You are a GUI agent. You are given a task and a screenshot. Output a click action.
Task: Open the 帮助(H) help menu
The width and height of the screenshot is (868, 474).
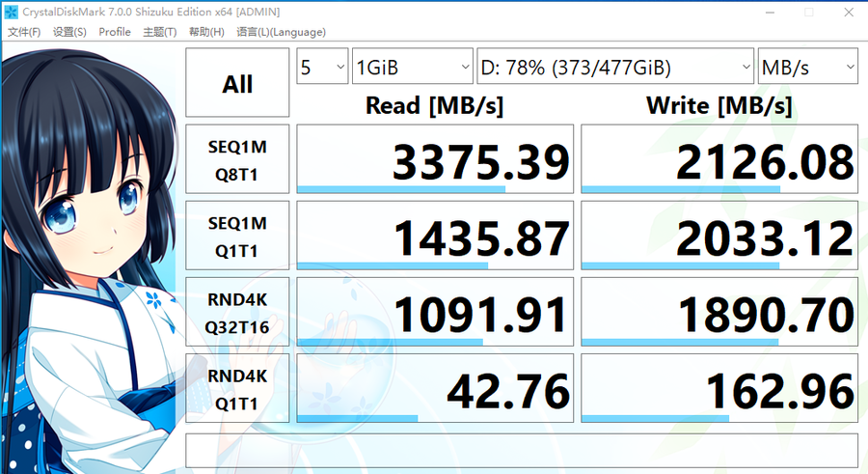(206, 32)
